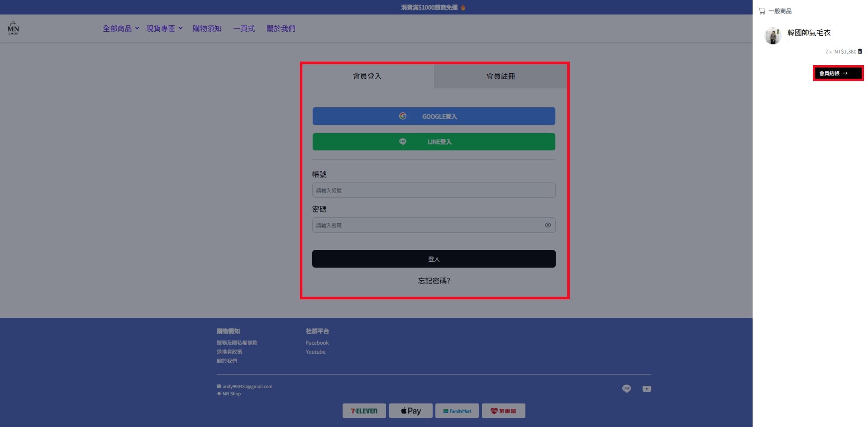Open the 忘記密碼? link
Viewport: 868px width, 427px height.
point(434,281)
